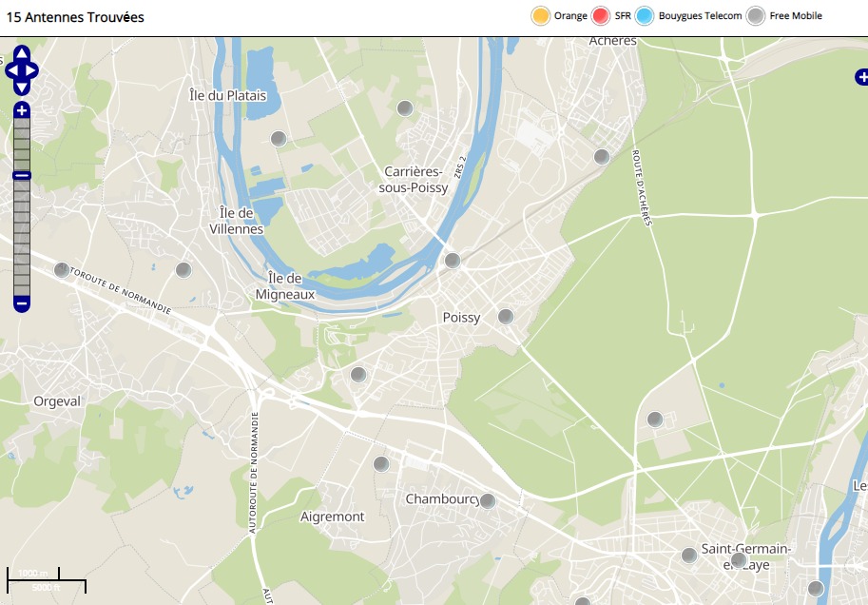Open the antenna marker beside Poissy label

(506, 317)
